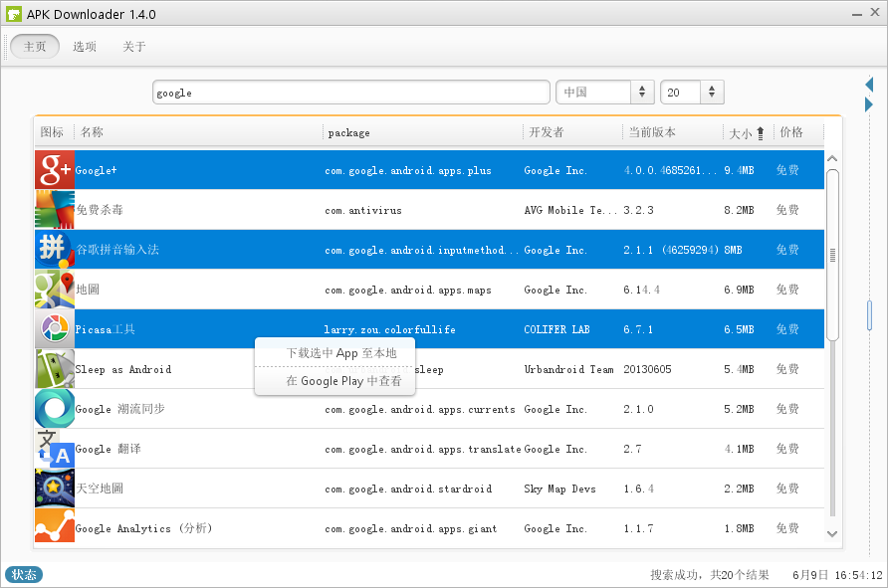
Task: Click the list scrollbar down arrow
Action: click(x=832, y=533)
